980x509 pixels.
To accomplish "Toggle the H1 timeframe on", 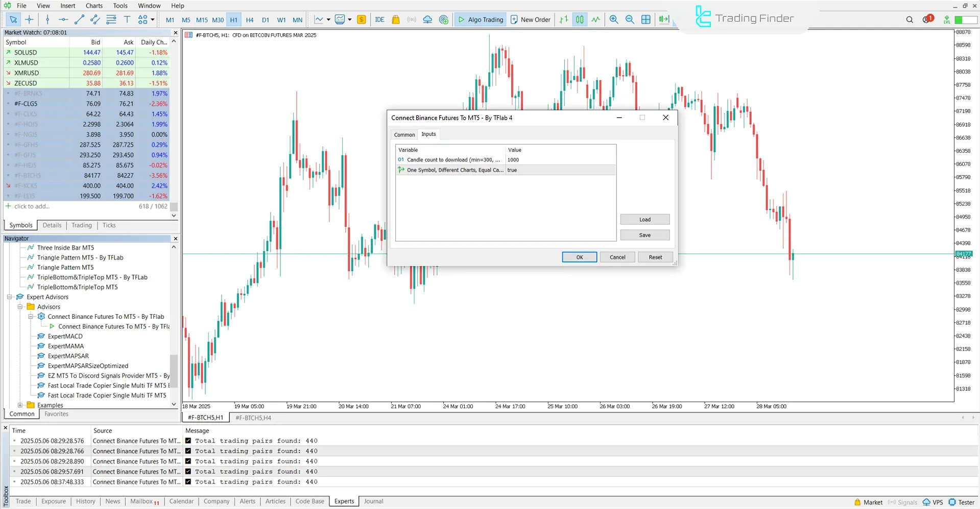I will [233, 20].
